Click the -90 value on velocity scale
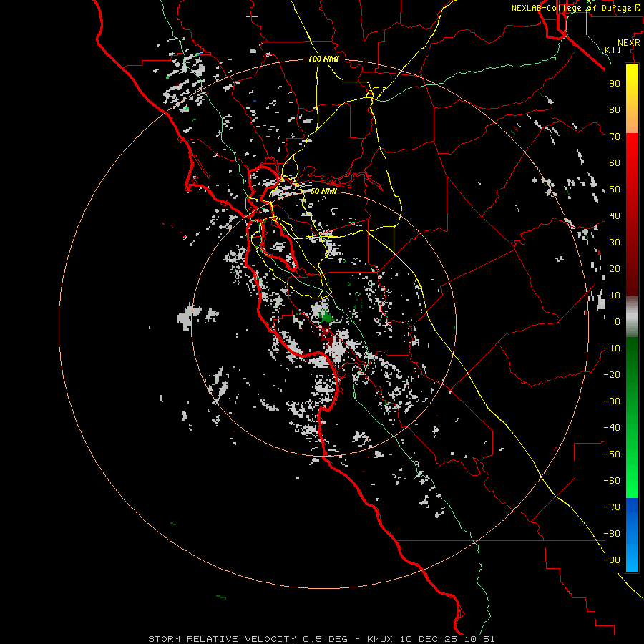The height and width of the screenshot is (644, 644). 612,560
